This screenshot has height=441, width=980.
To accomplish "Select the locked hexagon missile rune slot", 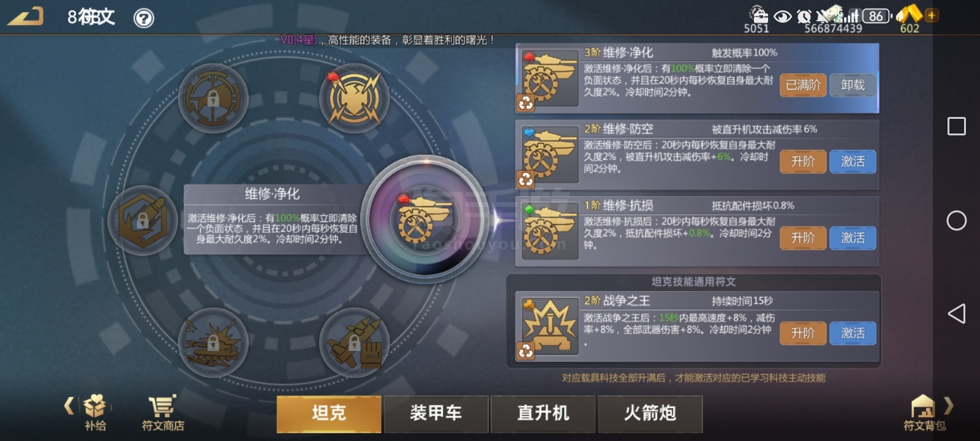I will coord(142,221).
